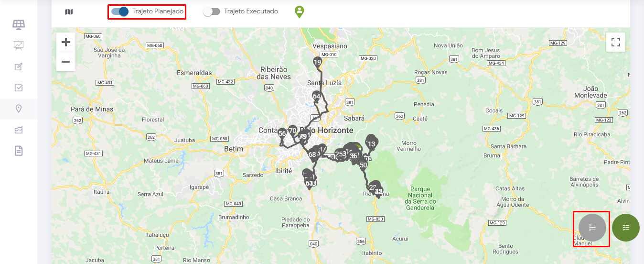Viewport: 644px width, 264px height.
Task: Enable the Trajeto Executado toggle
Action: (x=212, y=11)
